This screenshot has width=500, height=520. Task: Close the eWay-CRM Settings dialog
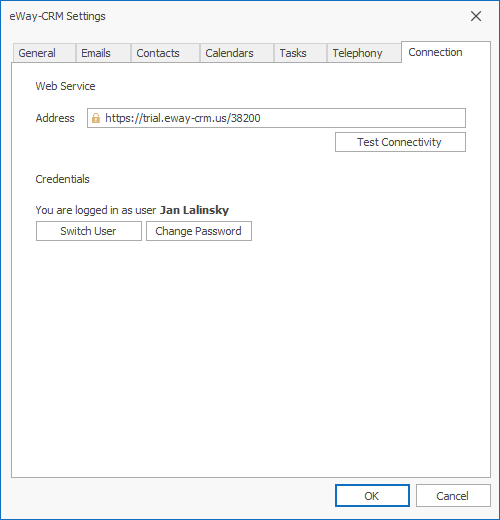point(476,16)
